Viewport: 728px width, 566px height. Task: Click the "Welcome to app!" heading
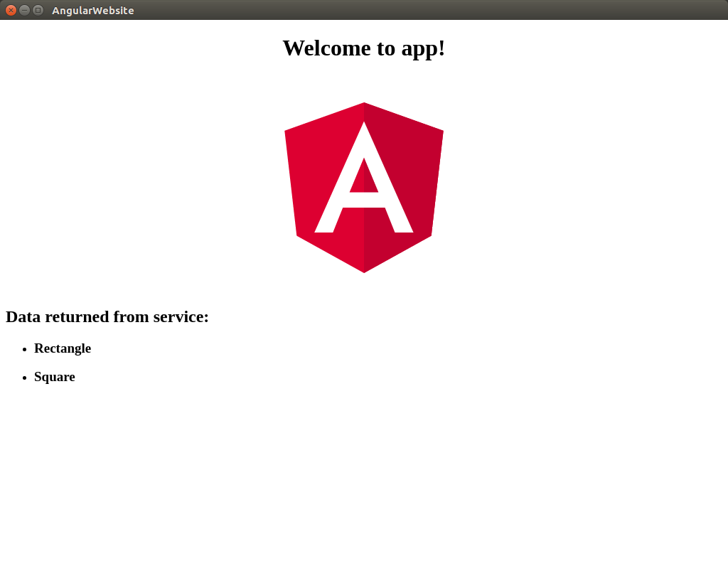[x=364, y=48]
